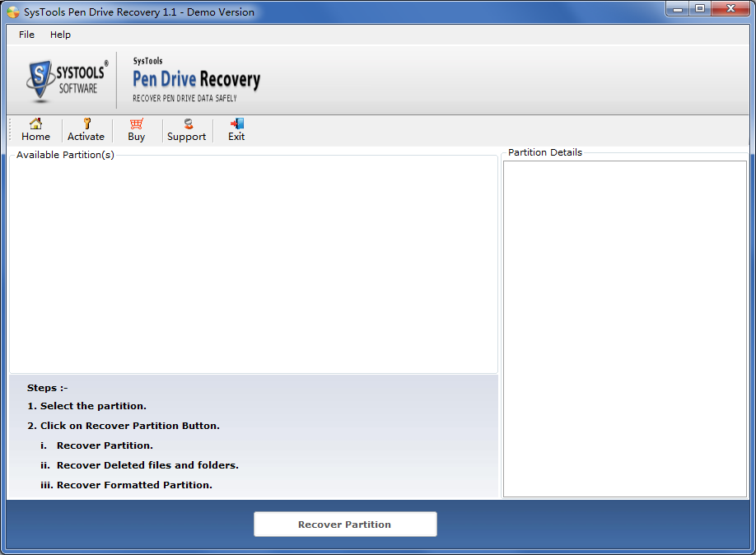Click the Buy shopping cart icon
The width and height of the screenshot is (756, 555).
[137, 124]
